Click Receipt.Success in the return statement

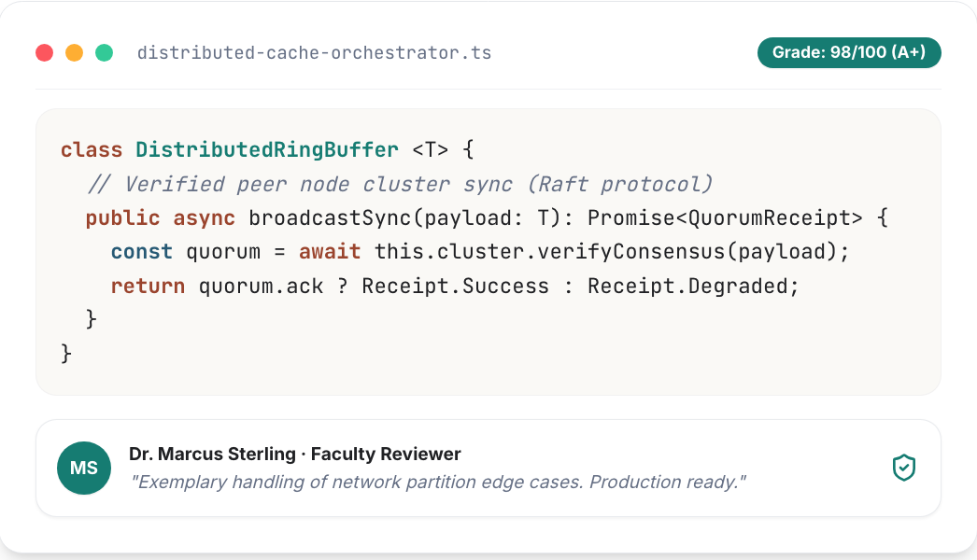point(456,286)
